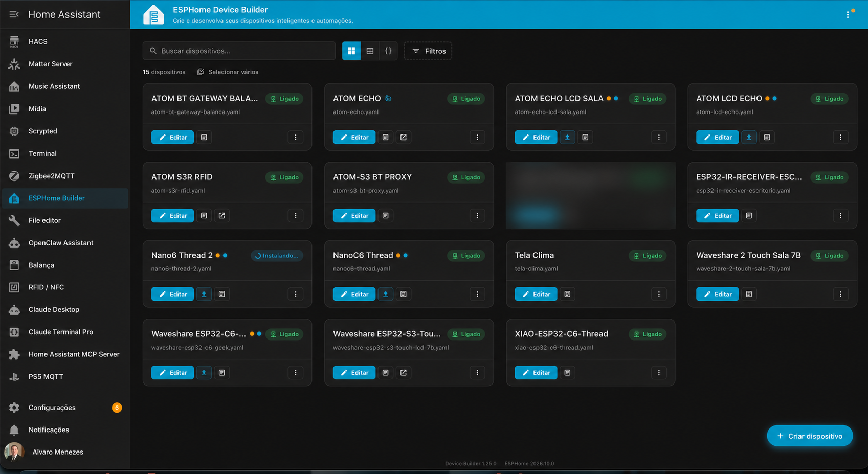Viewport: 868px width, 474px height.
Task: Open more options for Nano6 Thread 2
Action: point(296,294)
